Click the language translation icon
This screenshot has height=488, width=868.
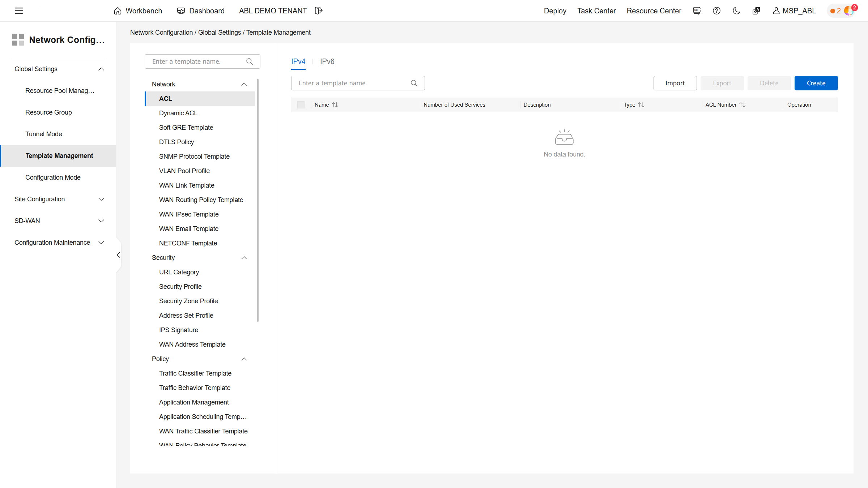point(756,11)
